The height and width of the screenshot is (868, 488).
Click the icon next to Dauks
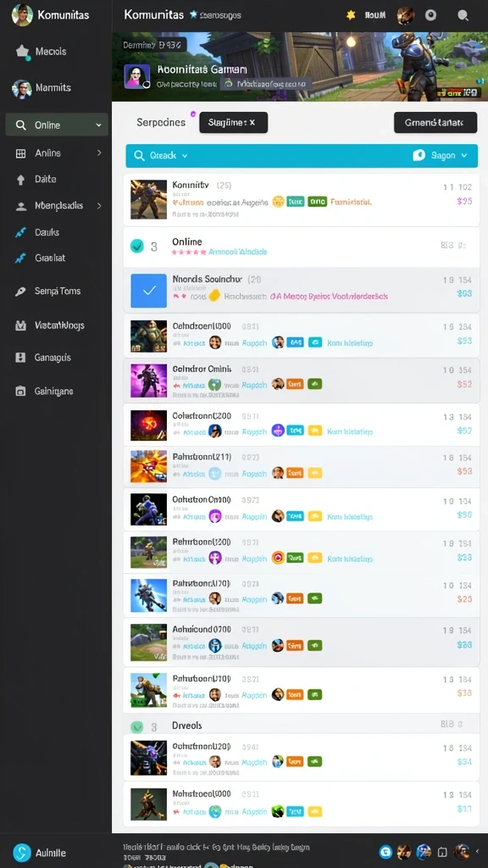click(x=20, y=232)
